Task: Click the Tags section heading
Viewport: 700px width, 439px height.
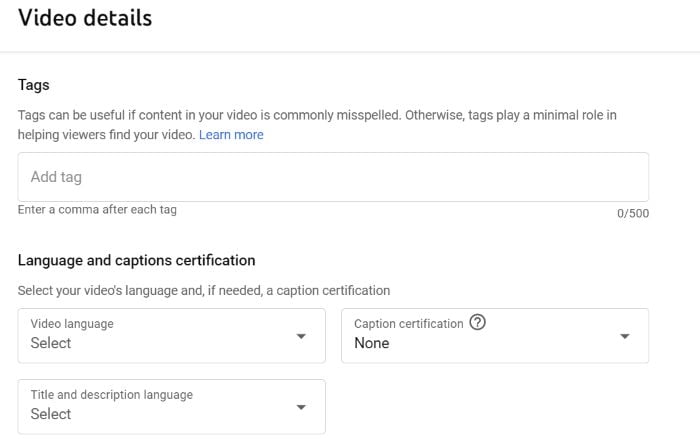Action: coord(33,85)
